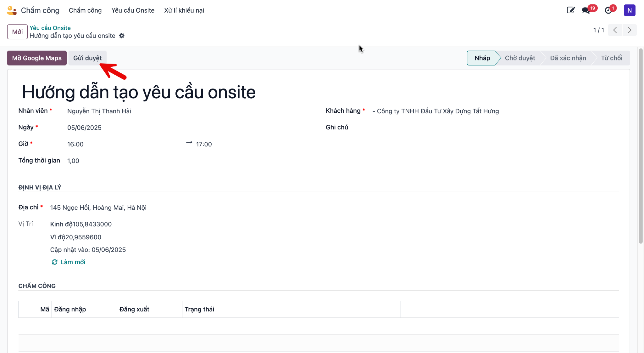Select Đã xác nhận status stage
Image resolution: width=644 pixels, height=353 pixels.
568,58
